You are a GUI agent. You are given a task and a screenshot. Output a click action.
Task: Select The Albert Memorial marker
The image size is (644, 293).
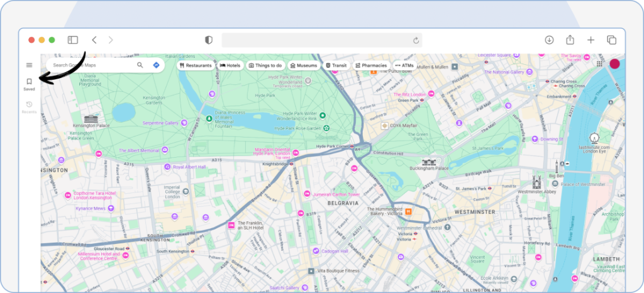point(165,150)
